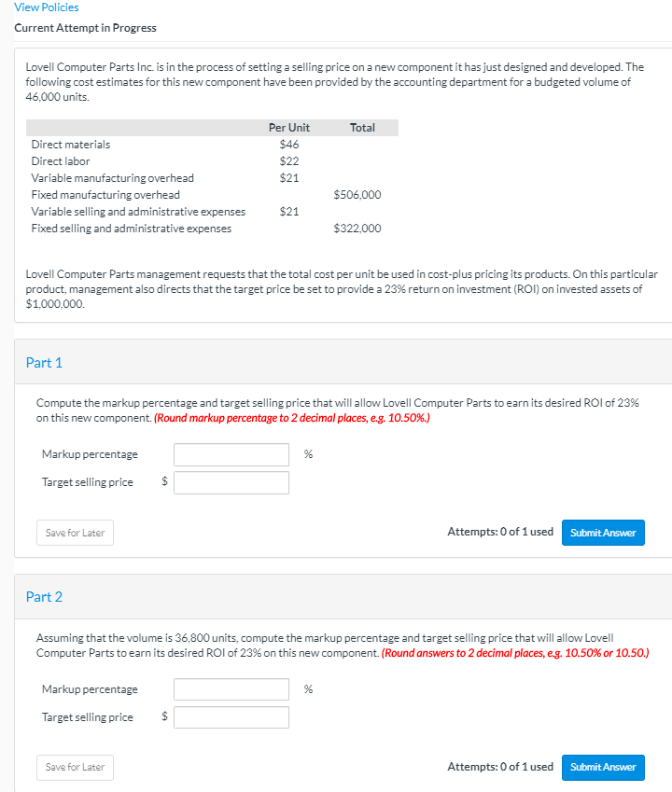Select the Part 1 section header
The height and width of the screenshot is (792, 672).
click(x=44, y=361)
